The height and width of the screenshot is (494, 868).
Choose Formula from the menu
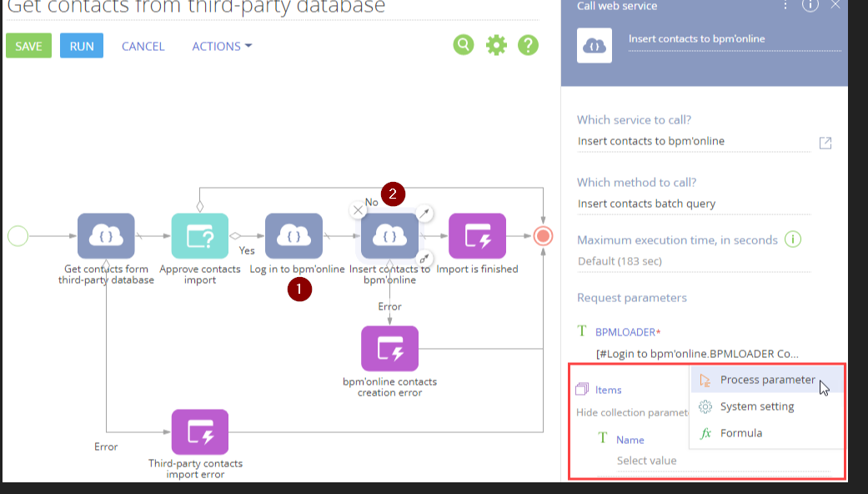pos(767,433)
